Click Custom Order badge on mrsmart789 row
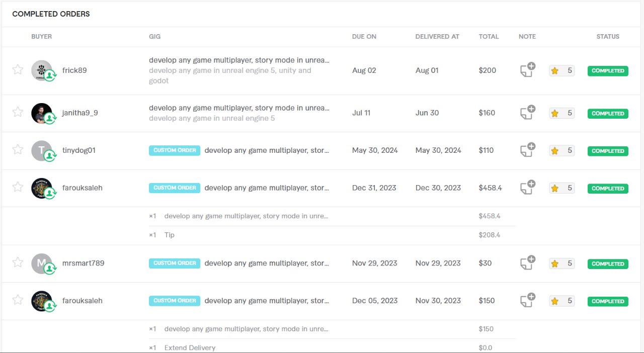This screenshot has width=644, height=353. pyautogui.click(x=175, y=263)
